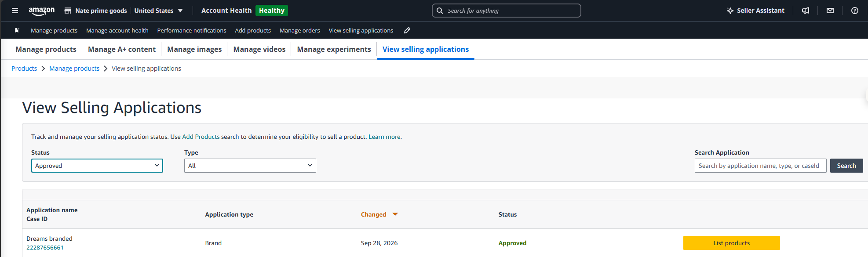Viewport: 868px width, 257px height.
Task: Open case ID 22287656661
Action: 45,247
